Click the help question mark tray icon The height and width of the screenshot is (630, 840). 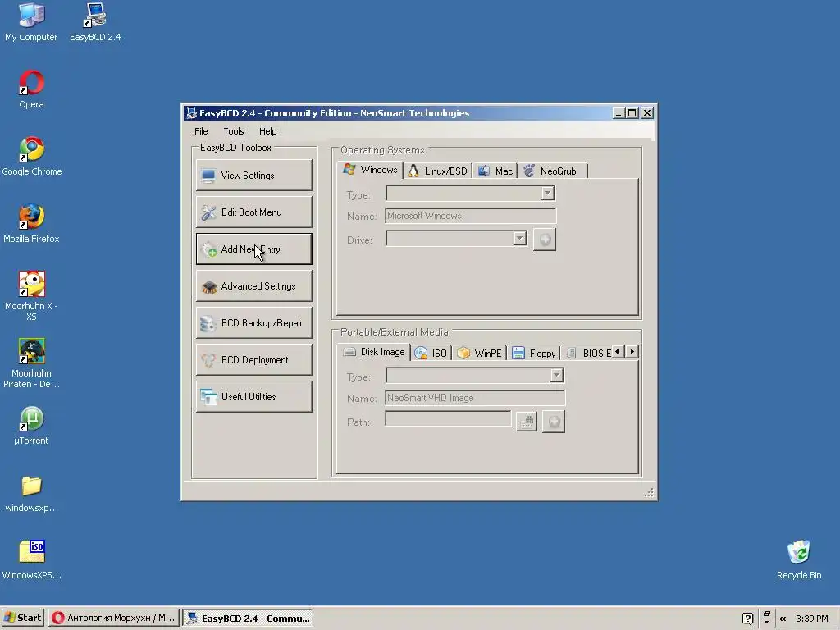[748, 619]
